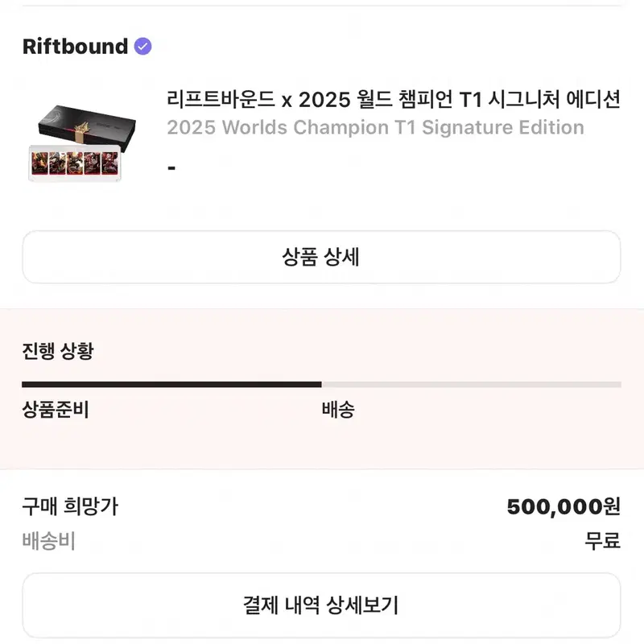
Task: Open the Riftbound brand name
Action: click(75, 46)
